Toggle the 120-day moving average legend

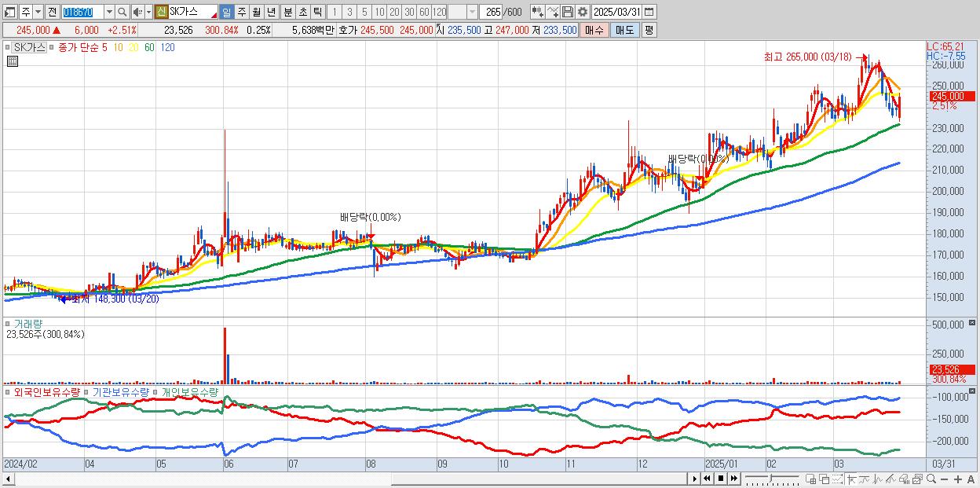pyautogui.click(x=167, y=47)
